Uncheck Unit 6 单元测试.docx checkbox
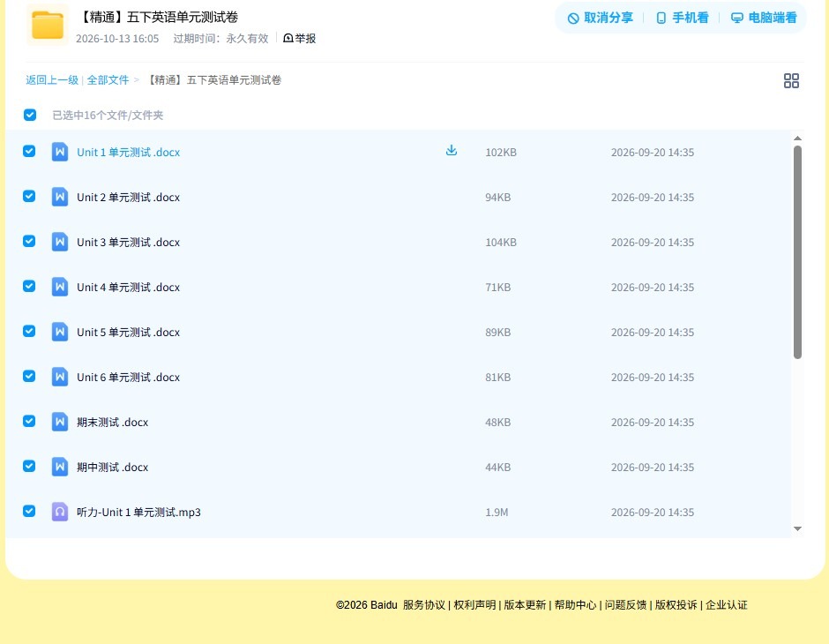 [29, 376]
